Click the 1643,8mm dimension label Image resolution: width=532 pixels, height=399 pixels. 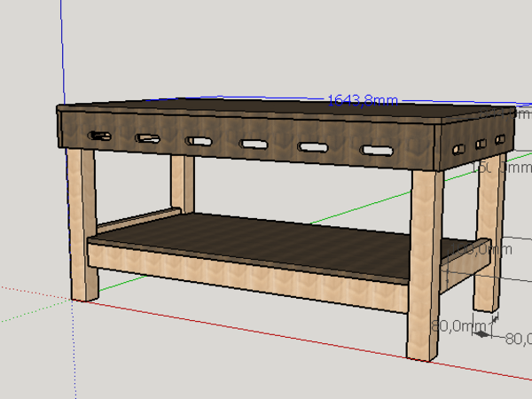pos(362,100)
